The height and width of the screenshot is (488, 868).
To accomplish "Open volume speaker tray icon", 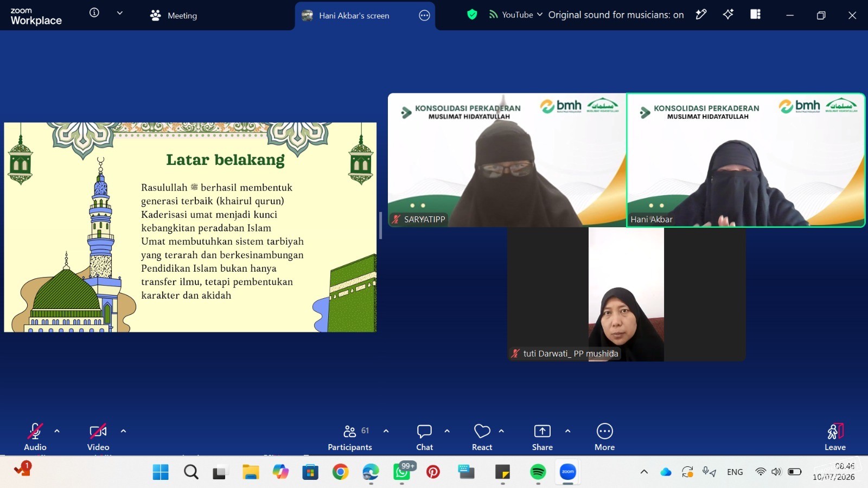I will (776, 472).
